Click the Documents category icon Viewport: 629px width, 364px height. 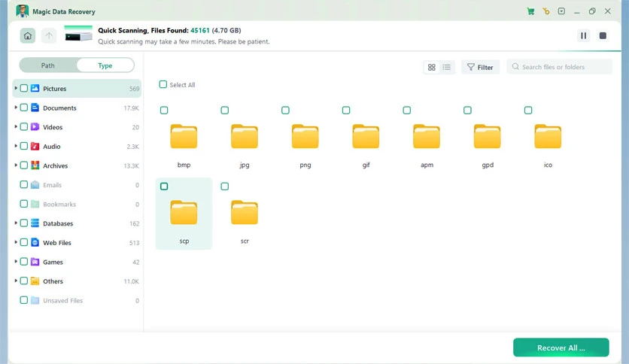pyautogui.click(x=35, y=108)
